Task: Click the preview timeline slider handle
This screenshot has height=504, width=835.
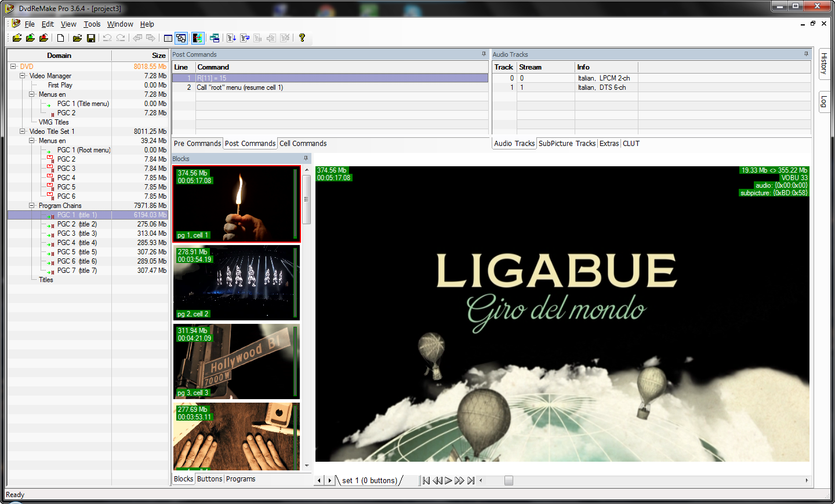Action: tap(509, 480)
